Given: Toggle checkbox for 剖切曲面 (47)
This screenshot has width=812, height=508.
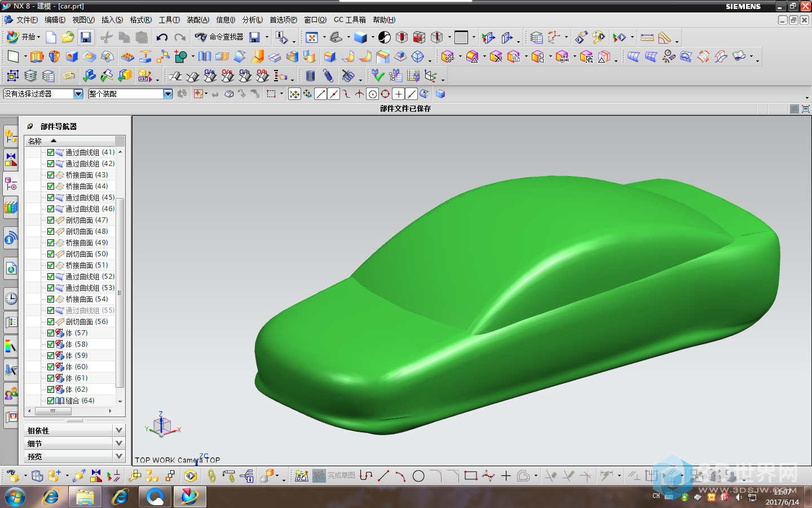Looking at the screenshot, I should point(51,220).
